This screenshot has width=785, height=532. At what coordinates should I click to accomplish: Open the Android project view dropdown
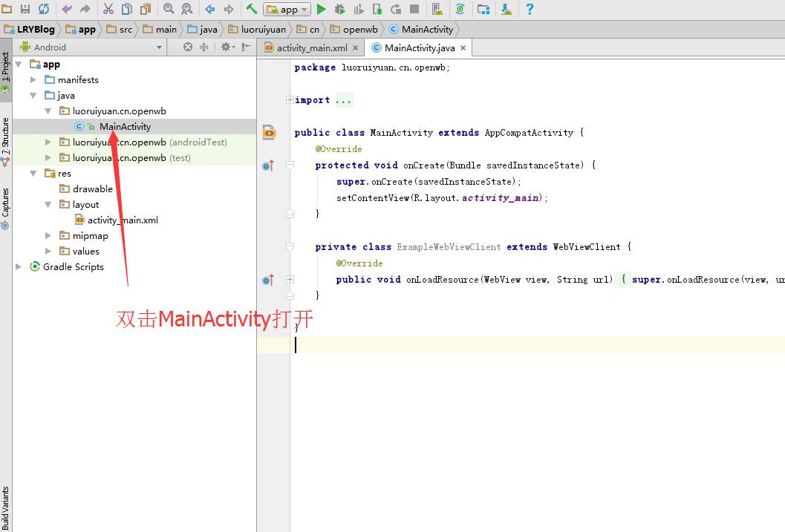pos(91,47)
